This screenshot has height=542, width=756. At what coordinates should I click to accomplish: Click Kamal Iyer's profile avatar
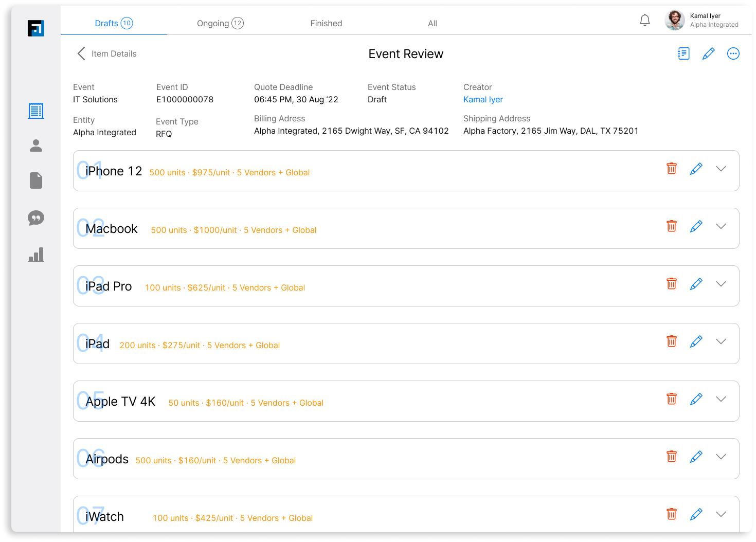point(674,20)
